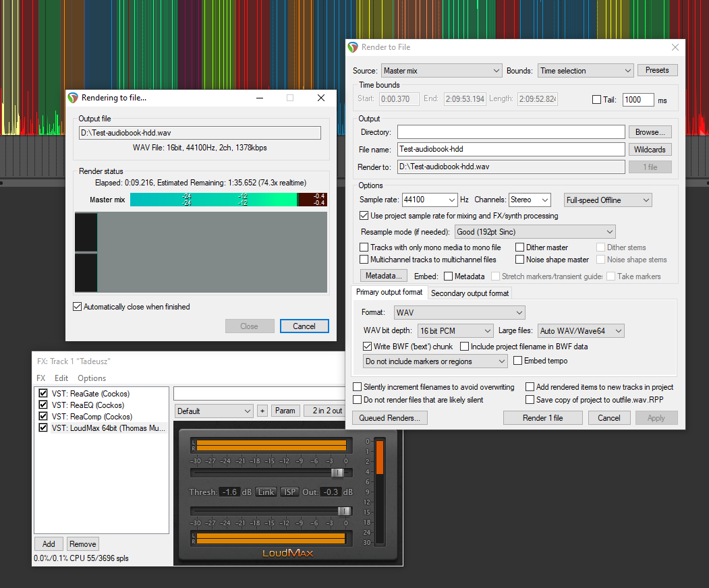Expand the Resample mode dropdown
Screen dimensions: 709x588
pos(534,232)
